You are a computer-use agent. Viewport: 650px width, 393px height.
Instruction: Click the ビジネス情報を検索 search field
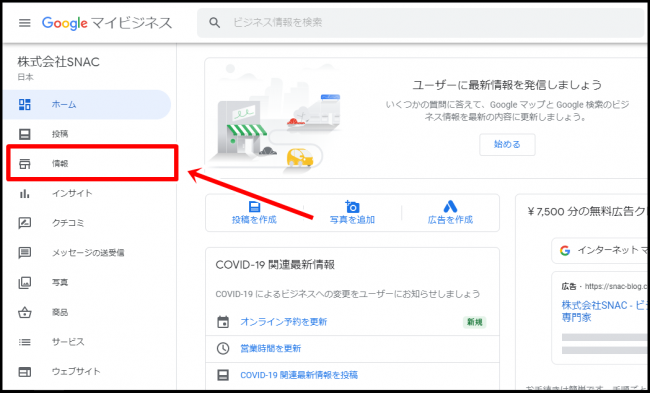pyautogui.click(x=421, y=22)
